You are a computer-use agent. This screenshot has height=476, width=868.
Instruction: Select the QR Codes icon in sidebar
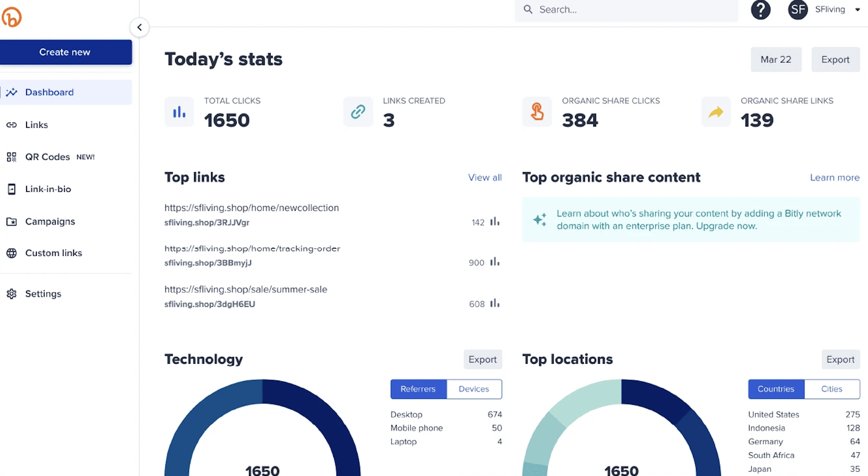click(11, 156)
